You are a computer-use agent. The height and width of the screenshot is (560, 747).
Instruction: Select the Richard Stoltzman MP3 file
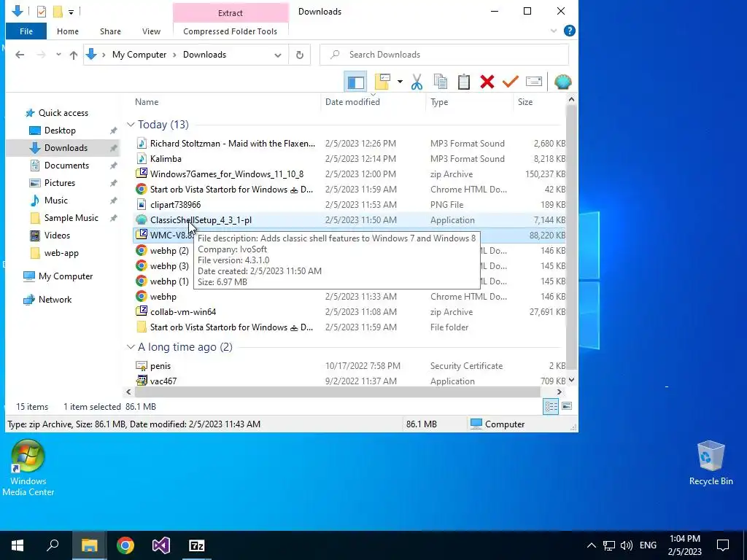point(350,144)
